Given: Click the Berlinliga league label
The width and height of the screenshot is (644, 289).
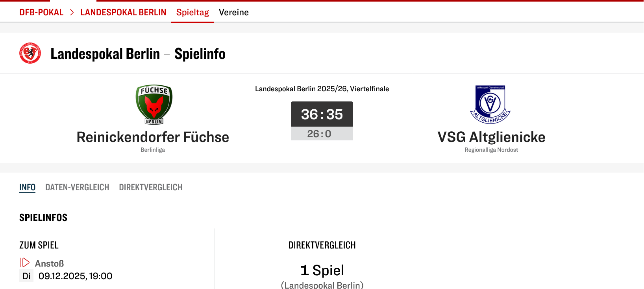Looking at the screenshot, I should (153, 150).
